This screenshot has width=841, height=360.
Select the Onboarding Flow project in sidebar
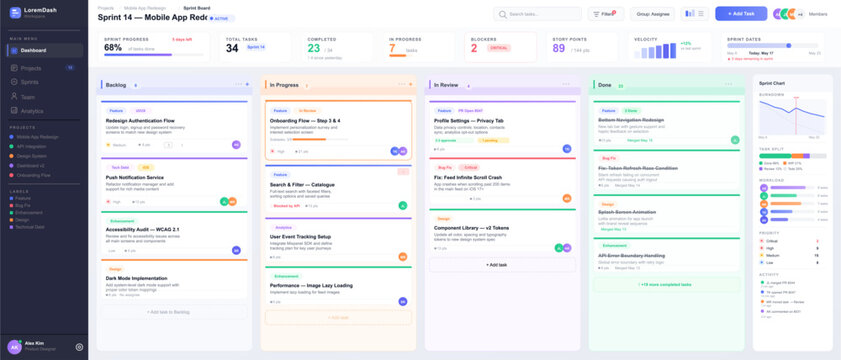tap(30, 175)
